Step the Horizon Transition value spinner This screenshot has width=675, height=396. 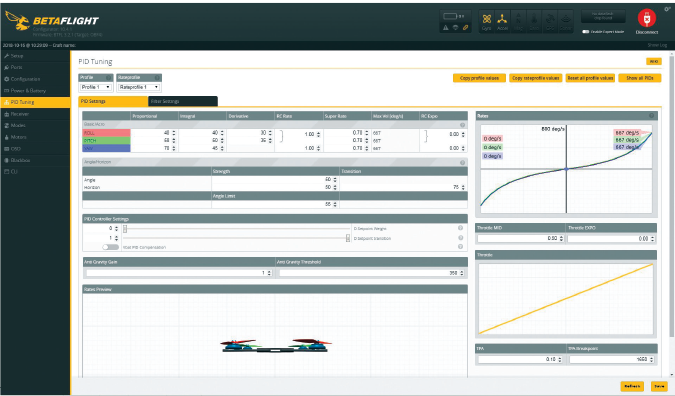pyautogui.click(x=463, y=187)
